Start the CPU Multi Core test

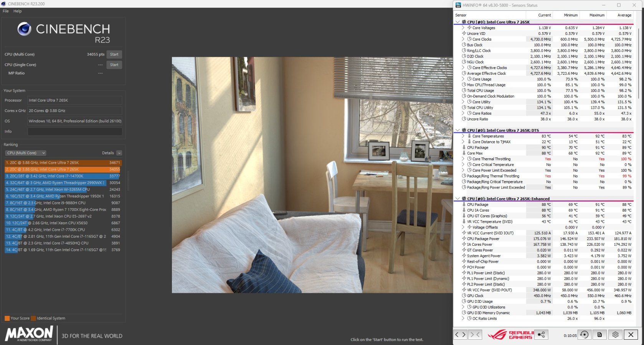(114, 54)
